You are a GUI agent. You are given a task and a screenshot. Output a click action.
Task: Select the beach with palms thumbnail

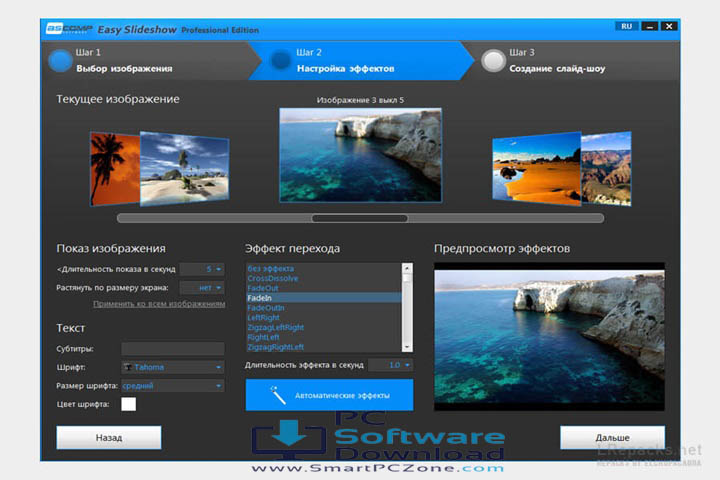point(184,168)
